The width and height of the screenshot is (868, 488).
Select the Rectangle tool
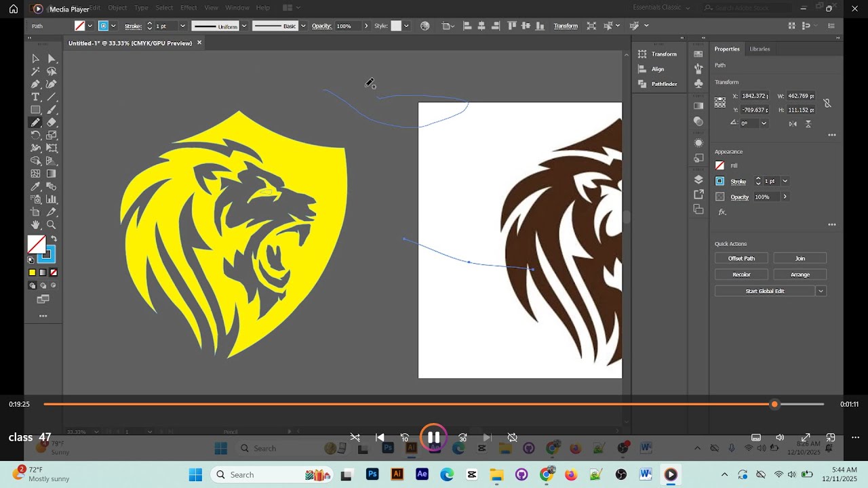pyautogui.click(x=35, y=110)
